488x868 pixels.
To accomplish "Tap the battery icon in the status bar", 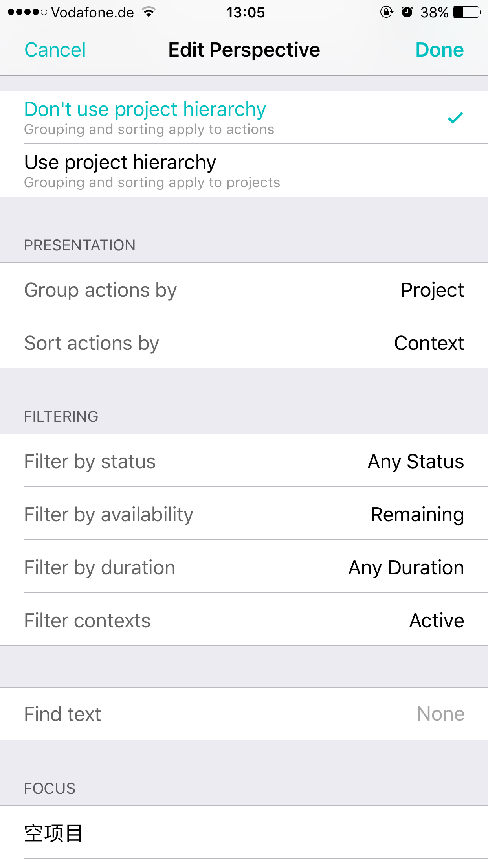I will [467, 12].
